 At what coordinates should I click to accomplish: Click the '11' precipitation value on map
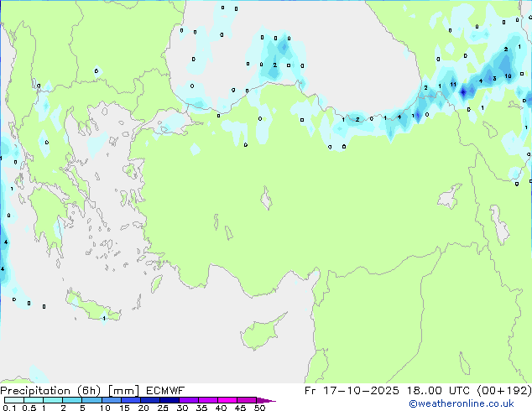click(x=453, y=84)
